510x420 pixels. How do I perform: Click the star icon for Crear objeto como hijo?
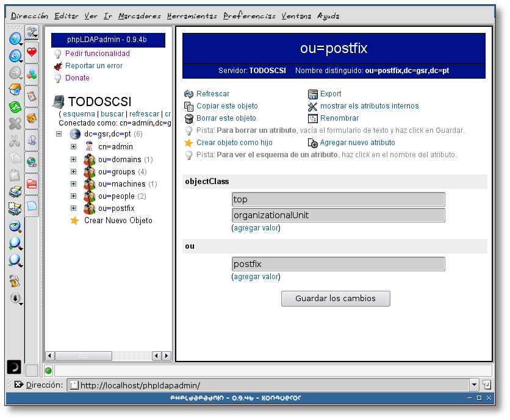[x=188, y=142]
